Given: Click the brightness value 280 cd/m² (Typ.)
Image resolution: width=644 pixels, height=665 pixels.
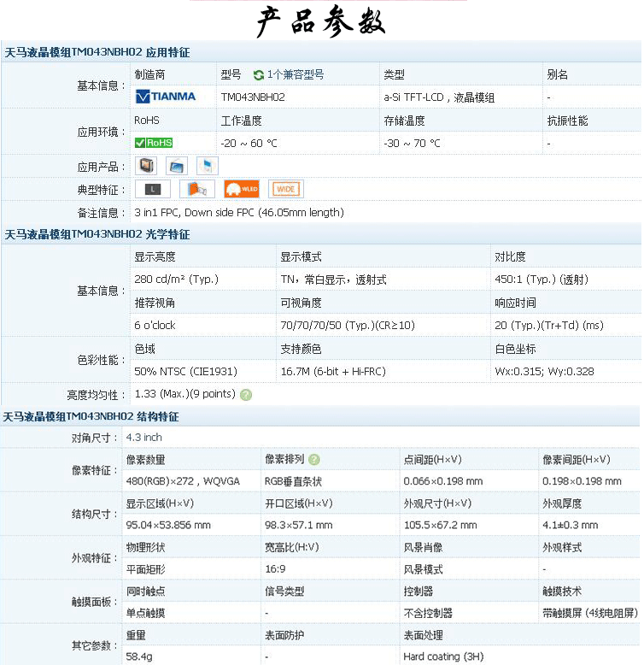Looking at the screenshot, I should tap(176, 280).
